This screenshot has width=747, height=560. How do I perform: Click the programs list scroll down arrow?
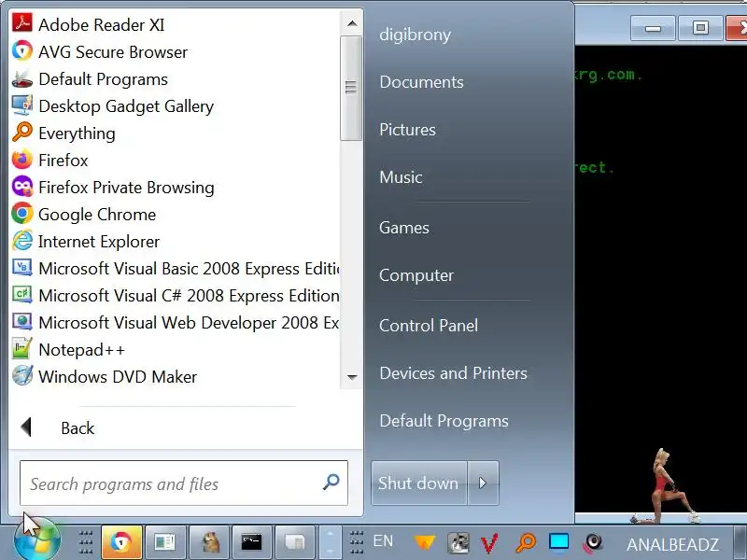click(352, 377)
